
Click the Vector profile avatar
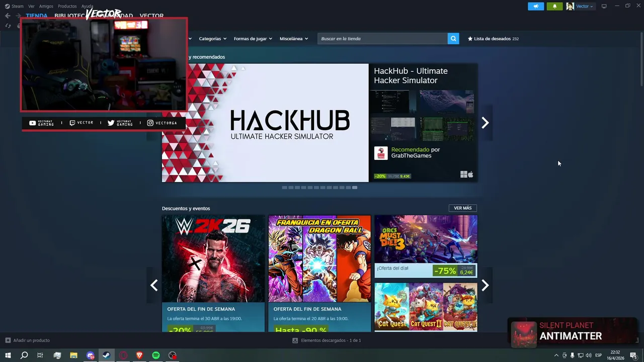point(570,6)
